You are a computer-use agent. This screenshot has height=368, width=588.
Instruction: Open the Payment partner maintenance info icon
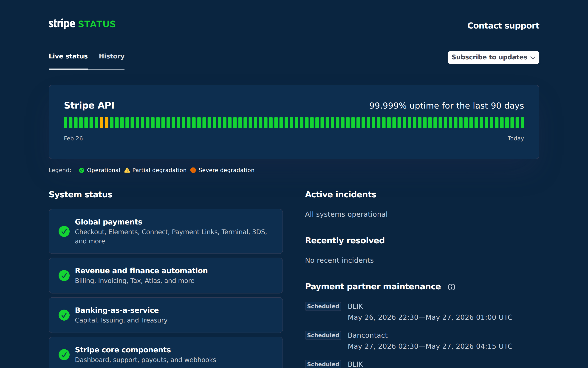click(451, 287)
